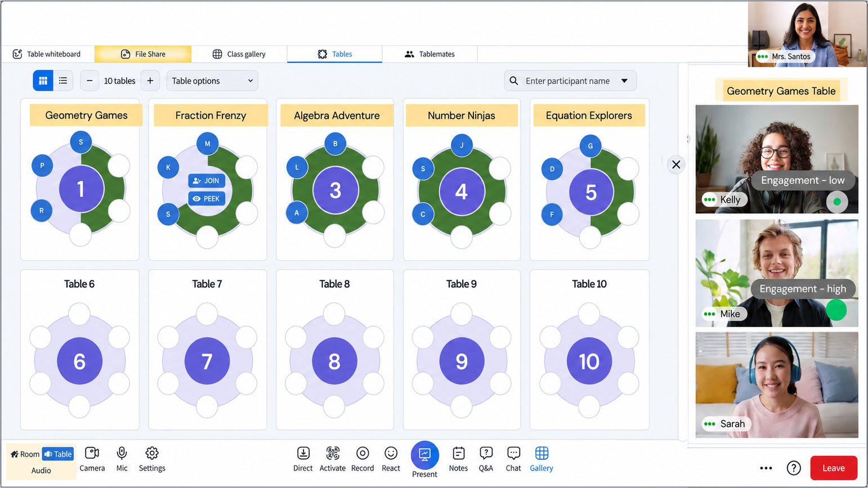Click the Direct download icon
Screen dimensions: 868x488
coord(303,453)
